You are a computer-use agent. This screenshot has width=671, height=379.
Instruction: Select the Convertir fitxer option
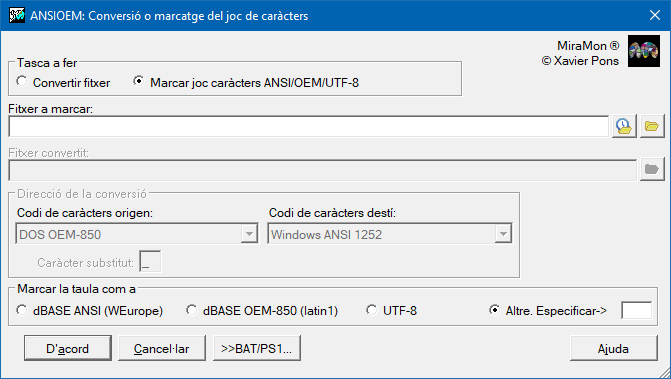point(63,82)
